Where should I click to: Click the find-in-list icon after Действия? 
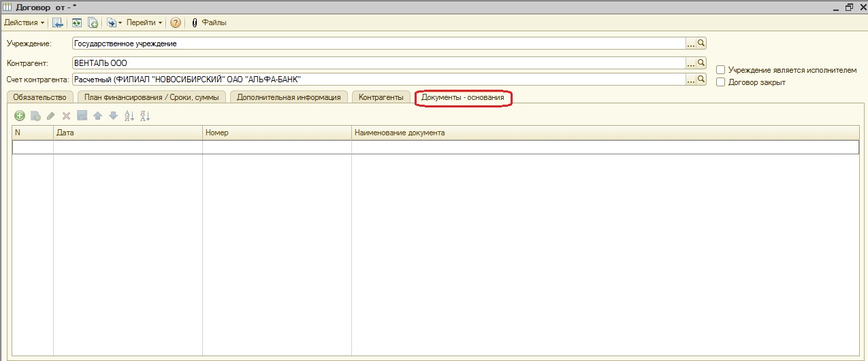point(59,22)
